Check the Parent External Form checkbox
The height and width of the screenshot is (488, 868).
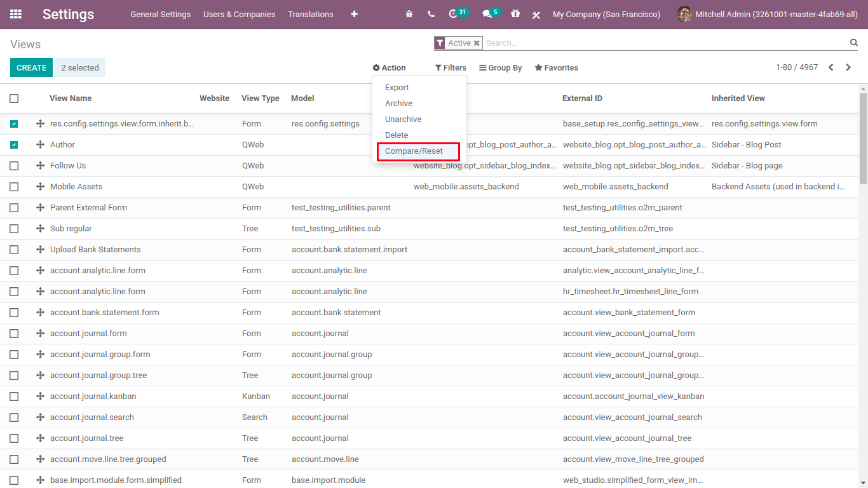(x=14, y=208)
